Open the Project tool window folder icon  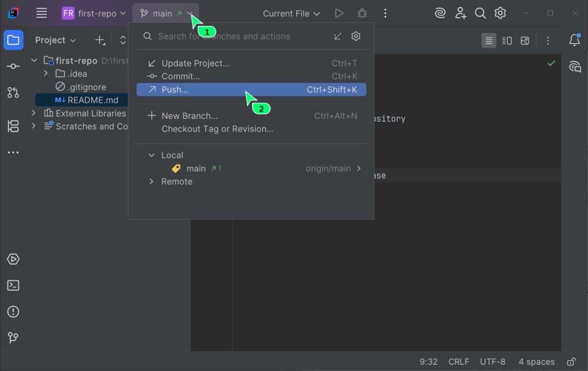click(13, 40)
